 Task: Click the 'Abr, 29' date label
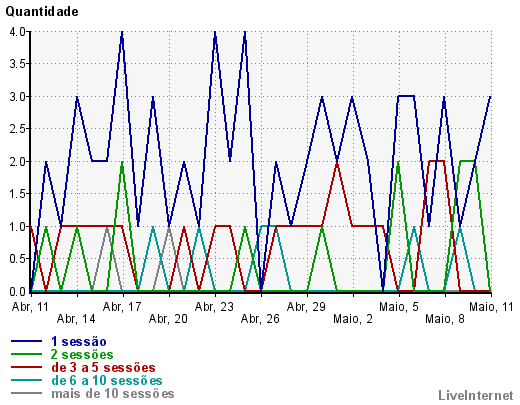(x=306, y=307)
